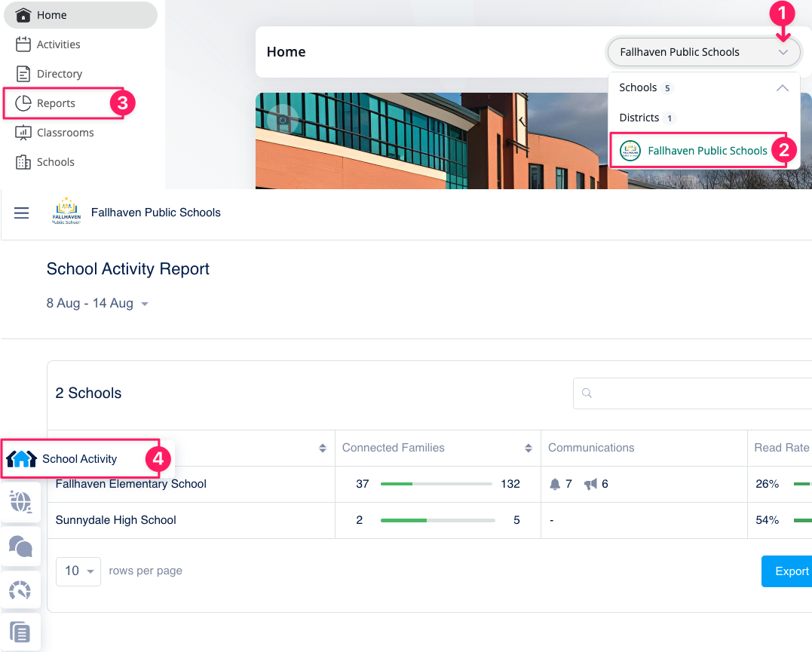This screenshot has height=652, width=812.
Task: Open Reports in the left navigation
Action: pyautogui.click(x=56, y=103)
